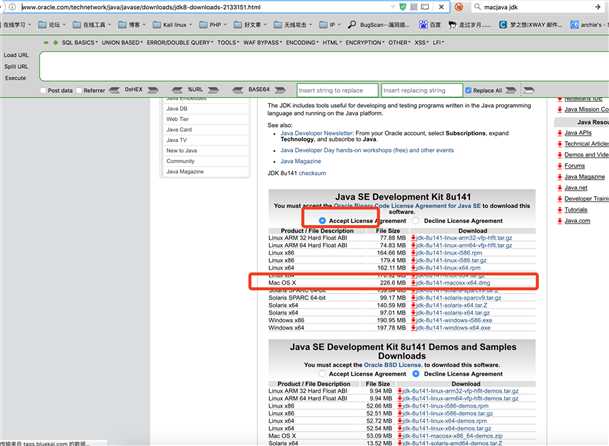Click the arrow icon after Replace All
The width and height of the screenshot is (609, 446).
[x=511, y=90]
